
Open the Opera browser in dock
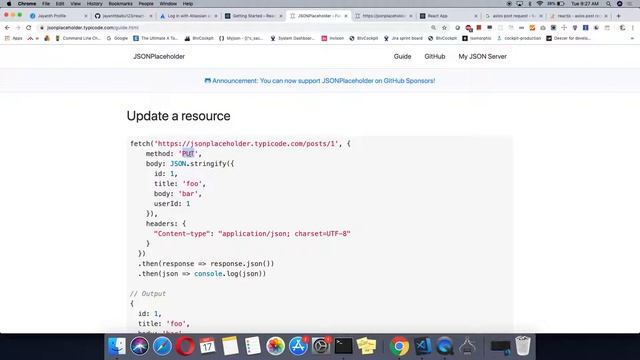pyautogui.click(x=185, y=346)
